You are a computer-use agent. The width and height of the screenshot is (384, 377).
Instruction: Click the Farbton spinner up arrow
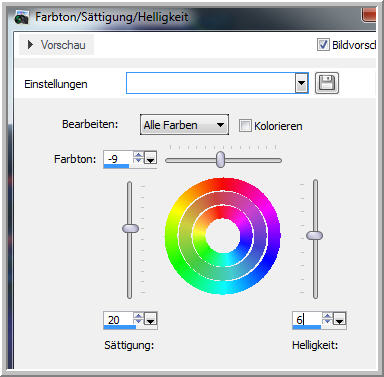pos(138,154)
